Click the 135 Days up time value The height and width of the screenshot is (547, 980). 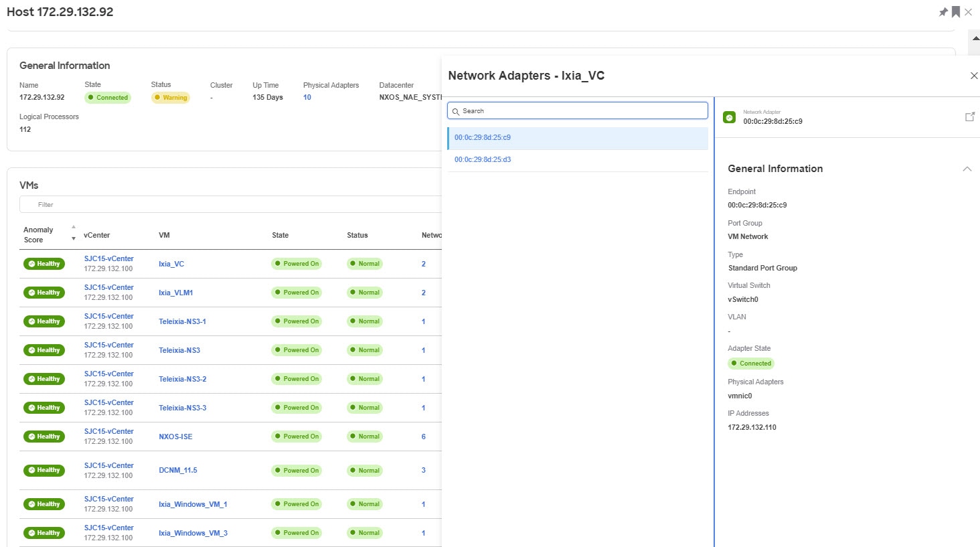tap(268, 97)
